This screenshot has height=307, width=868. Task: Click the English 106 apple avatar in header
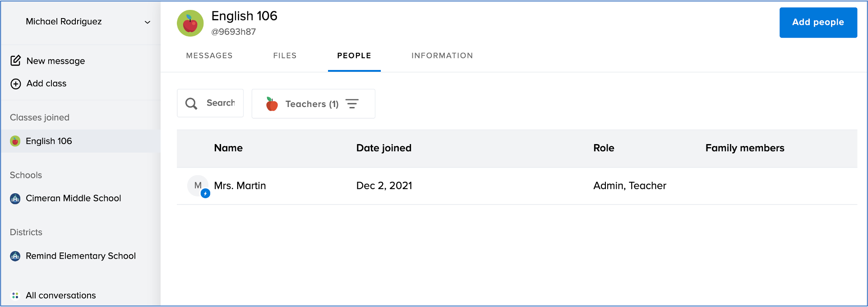(x=190, y=23)
